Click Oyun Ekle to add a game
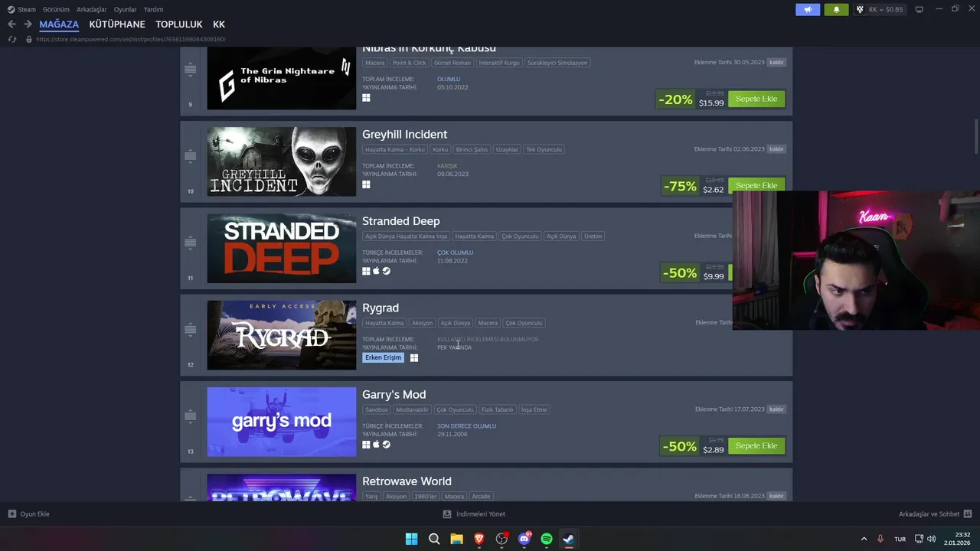The width and height of the screenshot is (980, 551). click(x=28, y=514)
